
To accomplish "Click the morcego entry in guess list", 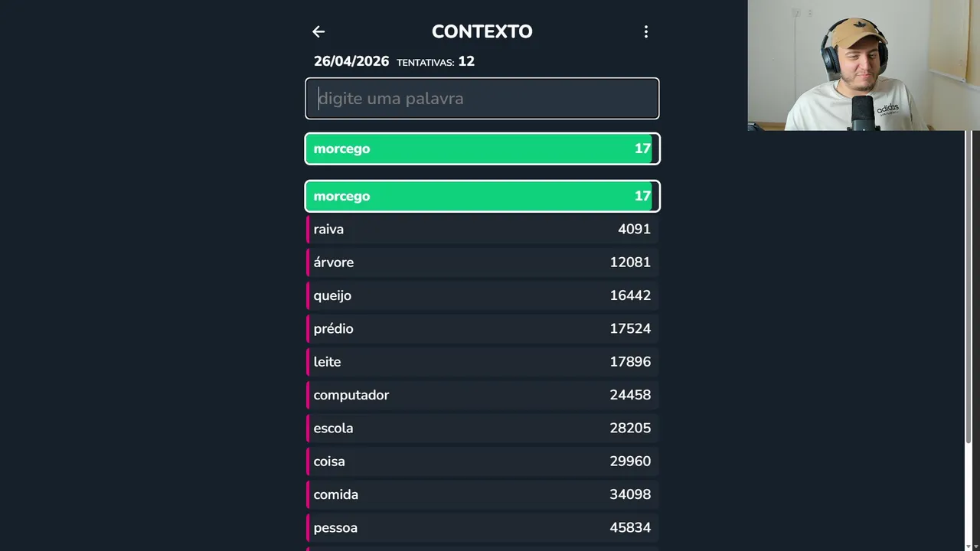I will [482, 196].
